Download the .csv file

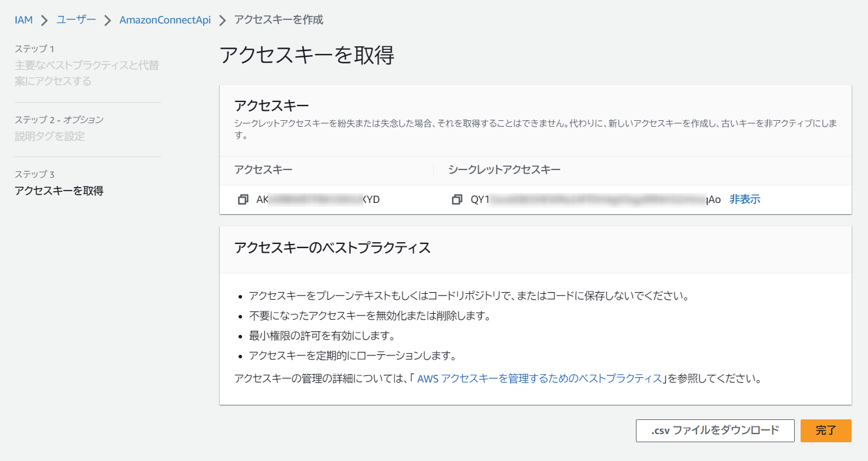pos(715,431)
